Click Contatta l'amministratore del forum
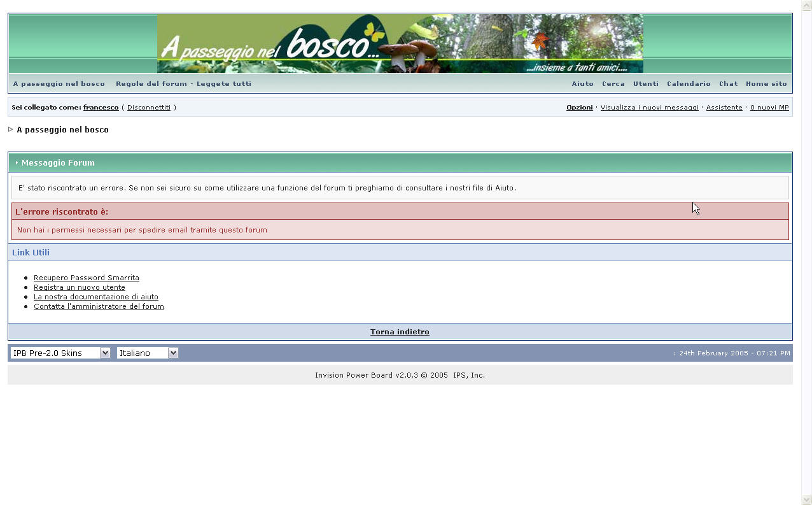Viewport: 812px width, 505px height. pos(99,306)
